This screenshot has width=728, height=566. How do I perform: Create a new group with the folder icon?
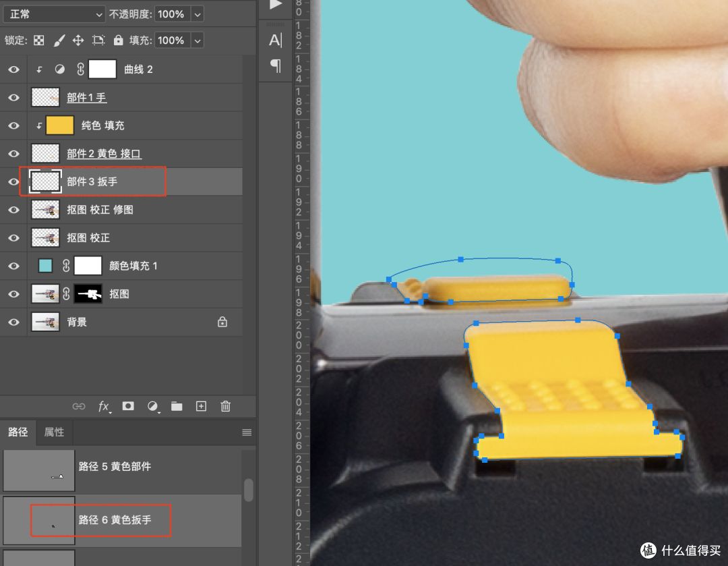(177, 407)
